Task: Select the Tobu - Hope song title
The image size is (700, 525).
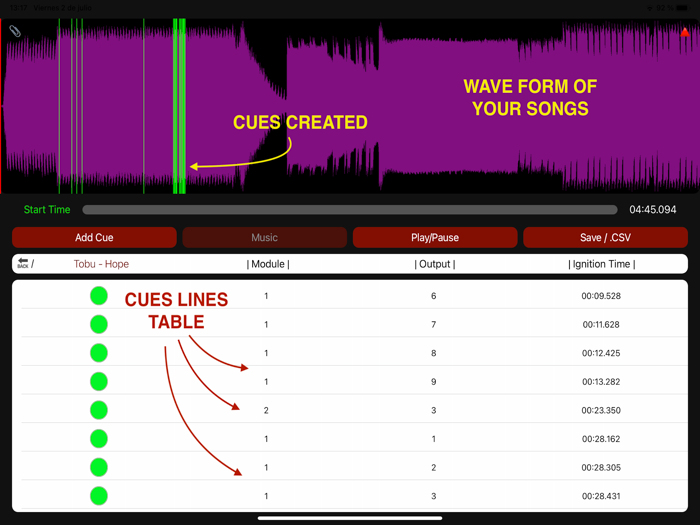Action: (x=101, y=264)
